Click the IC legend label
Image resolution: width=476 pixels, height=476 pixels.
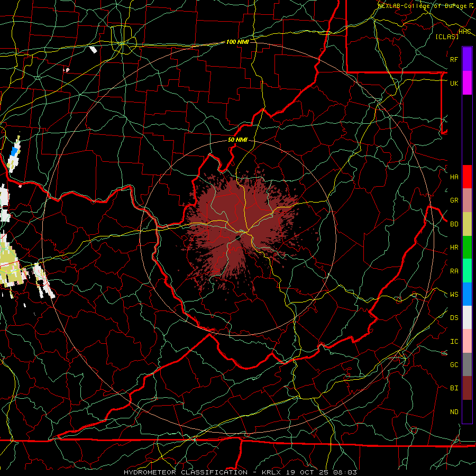point(454,342)
